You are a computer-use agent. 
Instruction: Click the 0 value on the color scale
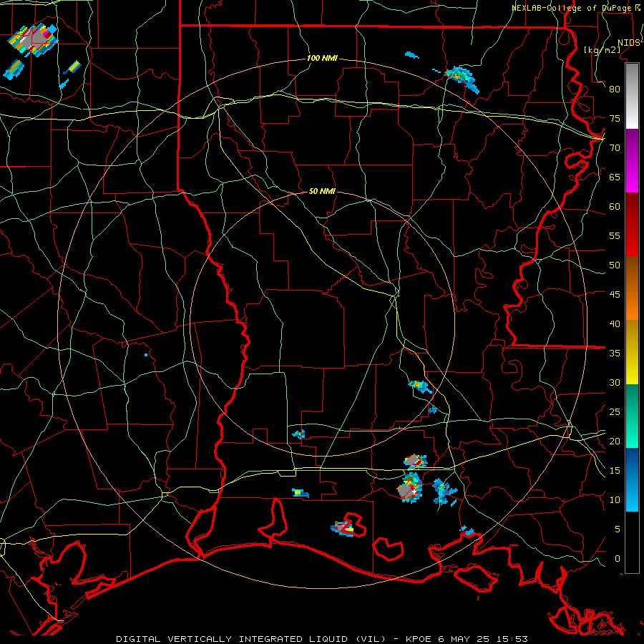(x=618, y=559)
